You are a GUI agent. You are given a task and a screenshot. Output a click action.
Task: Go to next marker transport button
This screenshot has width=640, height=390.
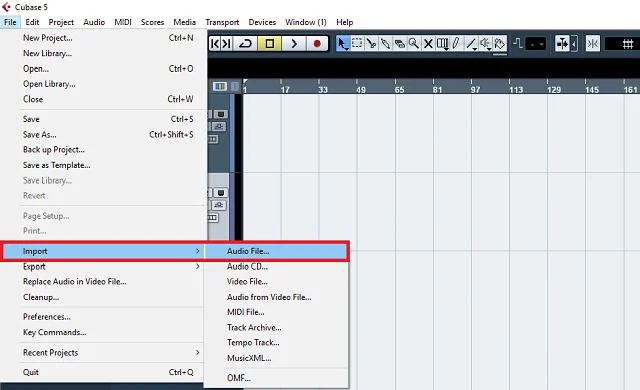[x=227, y=44]
